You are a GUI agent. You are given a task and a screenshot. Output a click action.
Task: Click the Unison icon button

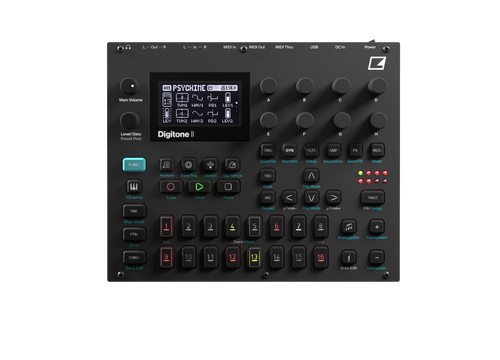tap(210, 164)
